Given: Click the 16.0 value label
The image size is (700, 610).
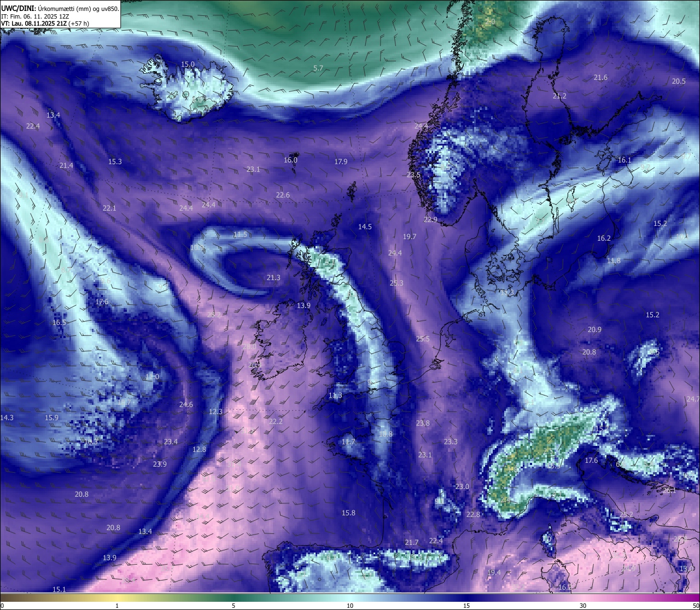Looking at the screenshot, I should tap(290, 160).
